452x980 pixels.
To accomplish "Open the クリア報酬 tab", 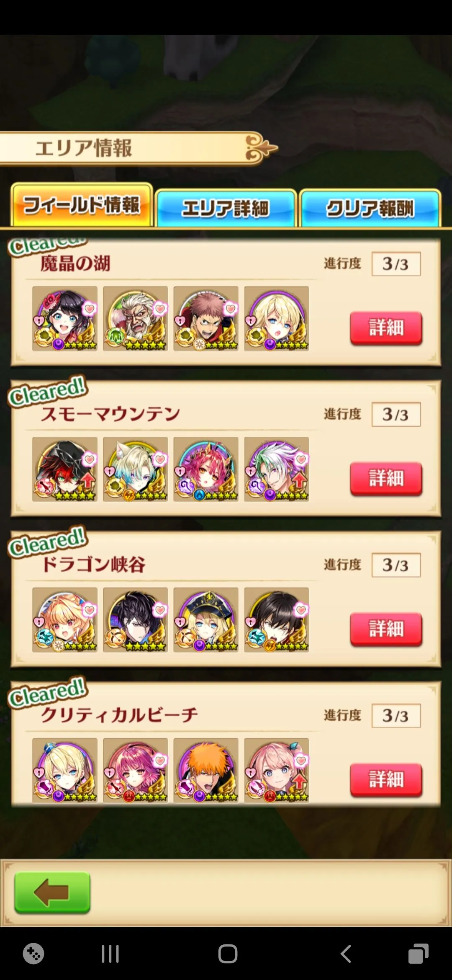I will tap(370, 208).
